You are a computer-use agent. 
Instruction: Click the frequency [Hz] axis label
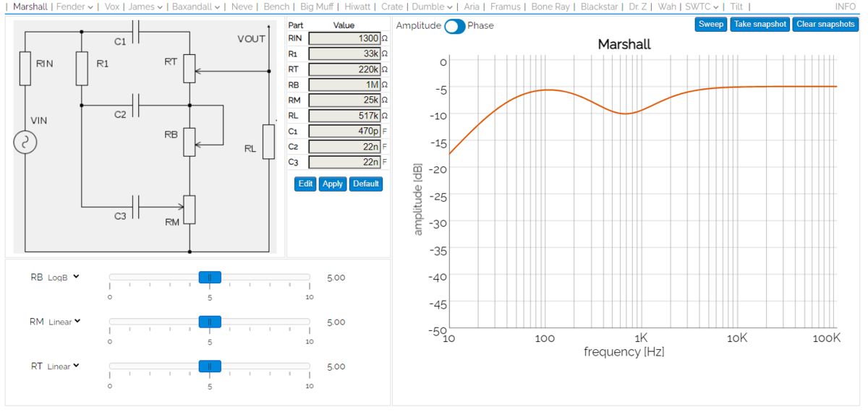624,352
